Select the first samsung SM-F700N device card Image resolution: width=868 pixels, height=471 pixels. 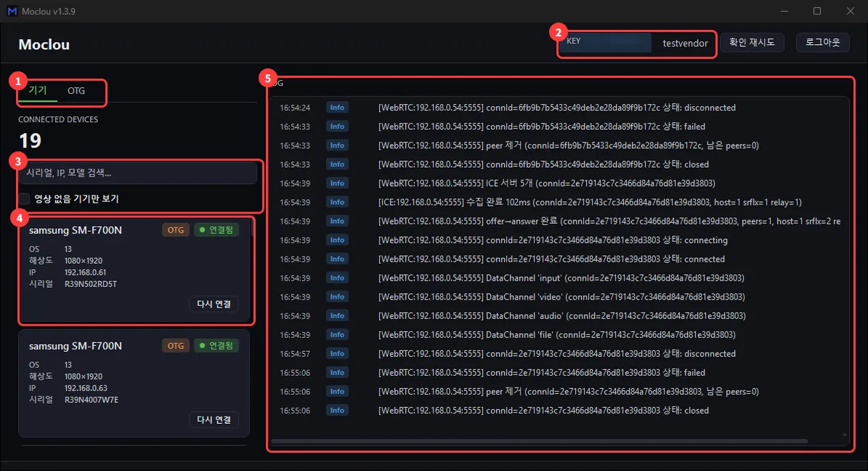[134, 270]
